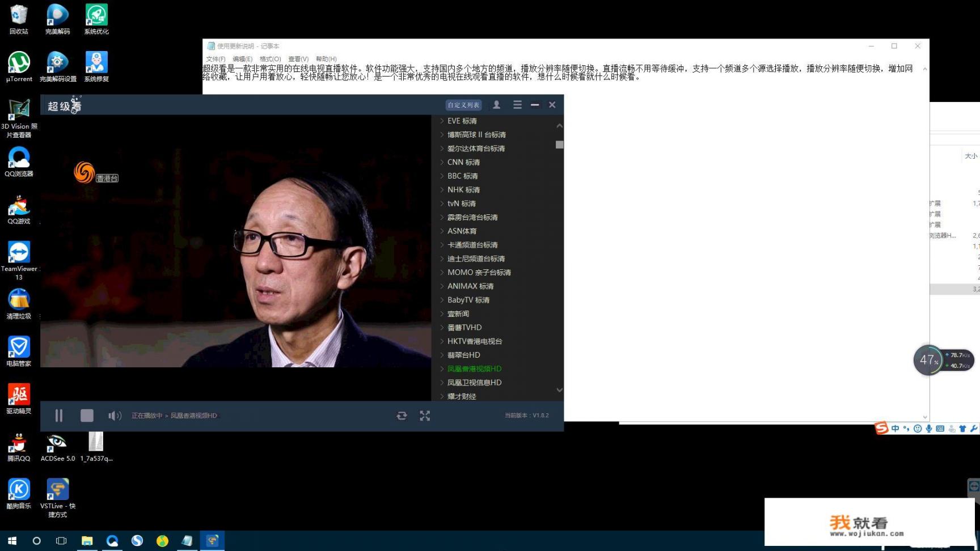
Task: Open the 完美解码设置 desktop icon
Action: (57, 67)
